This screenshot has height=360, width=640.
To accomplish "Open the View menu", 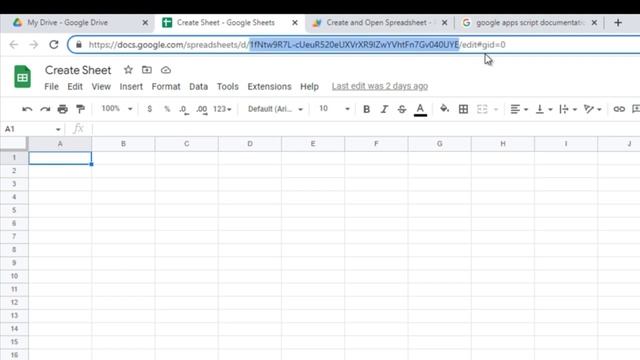I will (101, 87).
